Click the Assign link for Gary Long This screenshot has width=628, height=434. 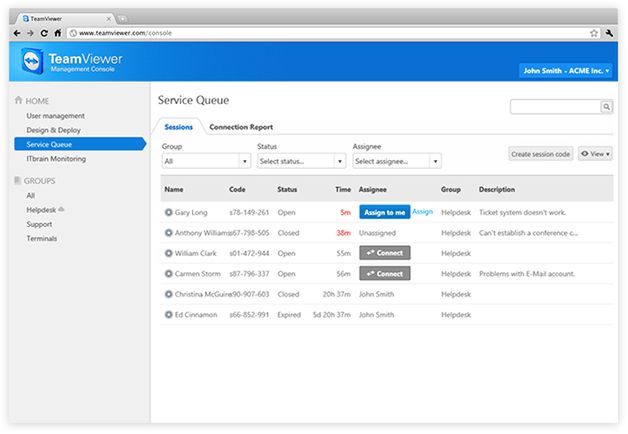tap(422, 211)
